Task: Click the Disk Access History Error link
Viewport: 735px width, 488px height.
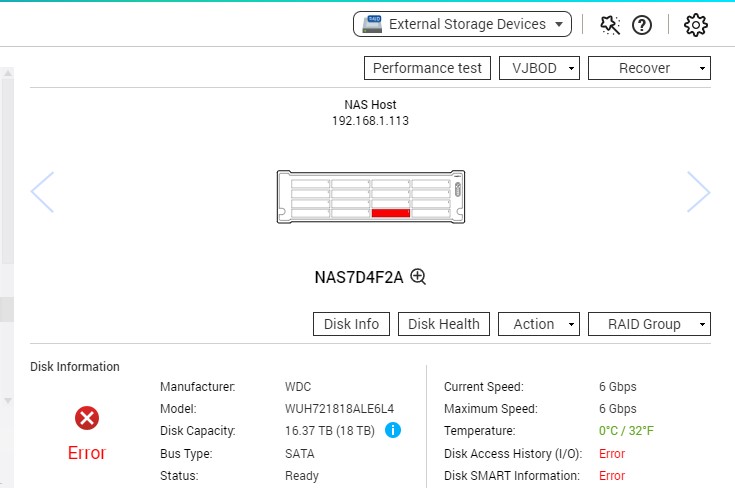Action: [x=611, y=453]
